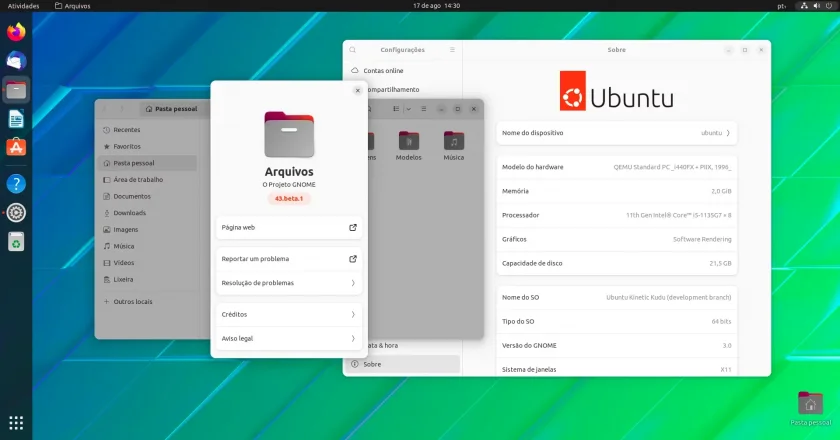Open Música in the Files sidebar
Screen dimensions: 840x440
(148, 246)
